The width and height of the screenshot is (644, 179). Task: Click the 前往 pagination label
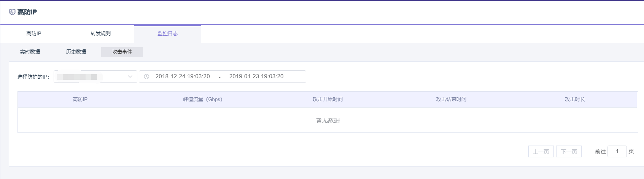(x=600, y=151)
